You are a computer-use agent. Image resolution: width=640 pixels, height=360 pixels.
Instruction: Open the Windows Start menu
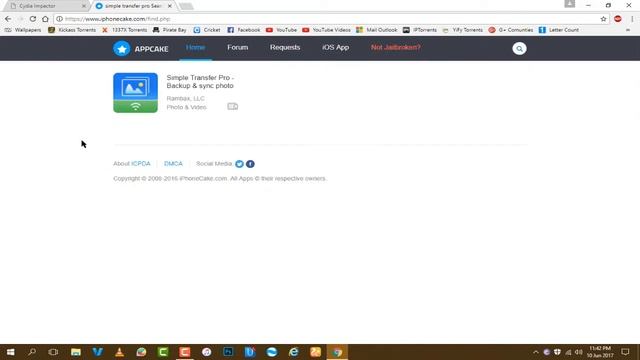(11, 352)
